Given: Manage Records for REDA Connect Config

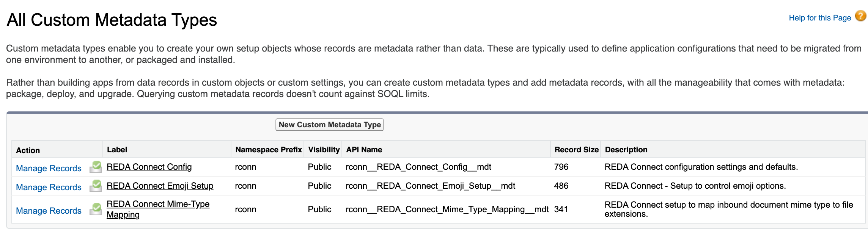Looking at the screenshot, I should (49, 168).
